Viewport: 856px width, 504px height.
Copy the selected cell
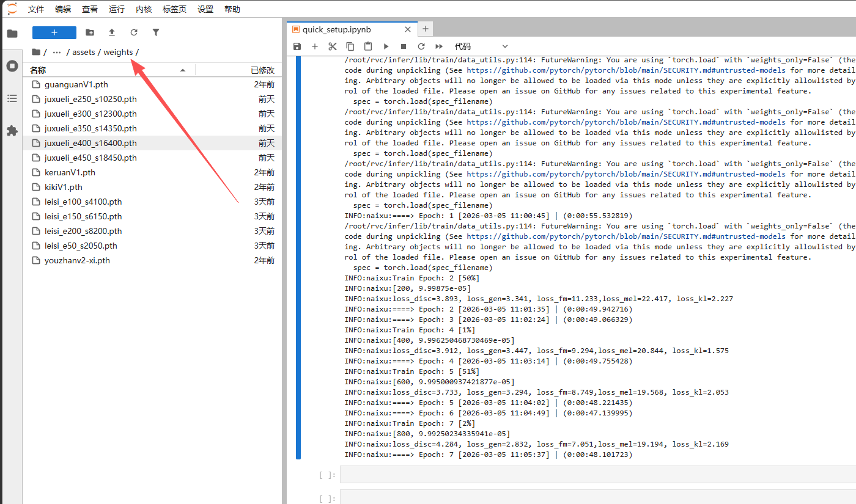click(x=350, y=46)
